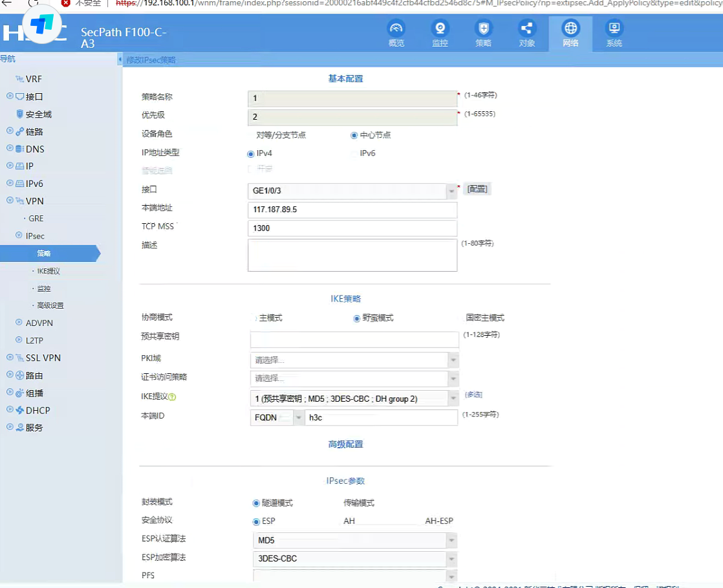Click the 高级配置 section header

[345, 444]
